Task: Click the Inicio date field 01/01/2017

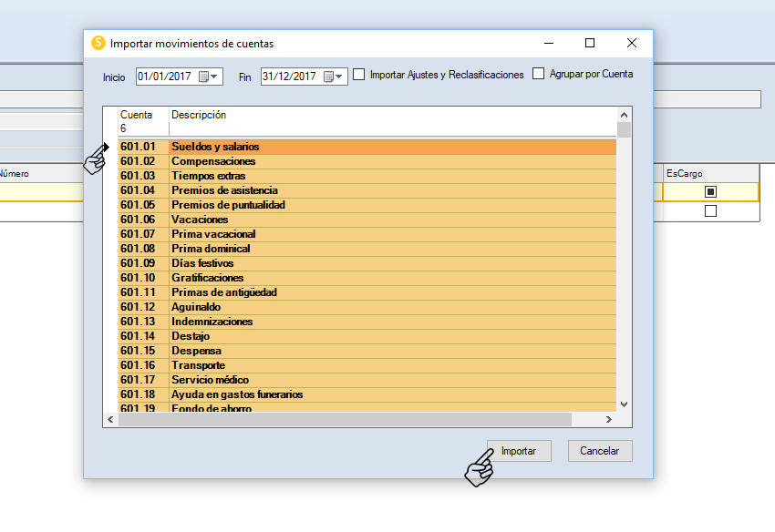Action: 164,77
